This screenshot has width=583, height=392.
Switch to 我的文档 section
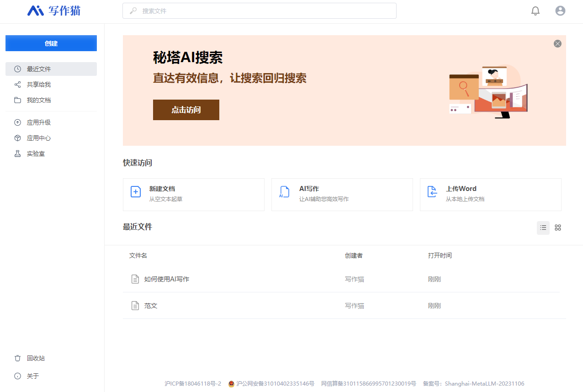click(x=38, y=100)
